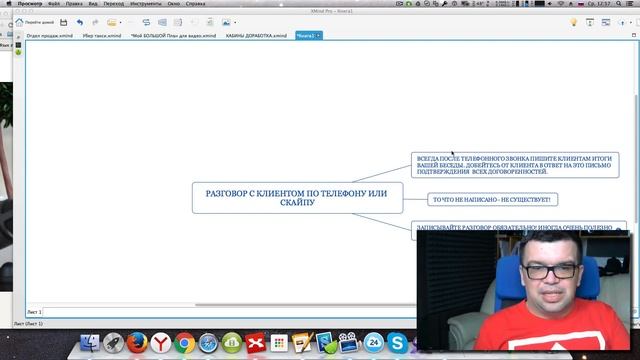Save the map with the floppy disk icon
The height and width of the screenshot is (360, 640).
[63, 22]
